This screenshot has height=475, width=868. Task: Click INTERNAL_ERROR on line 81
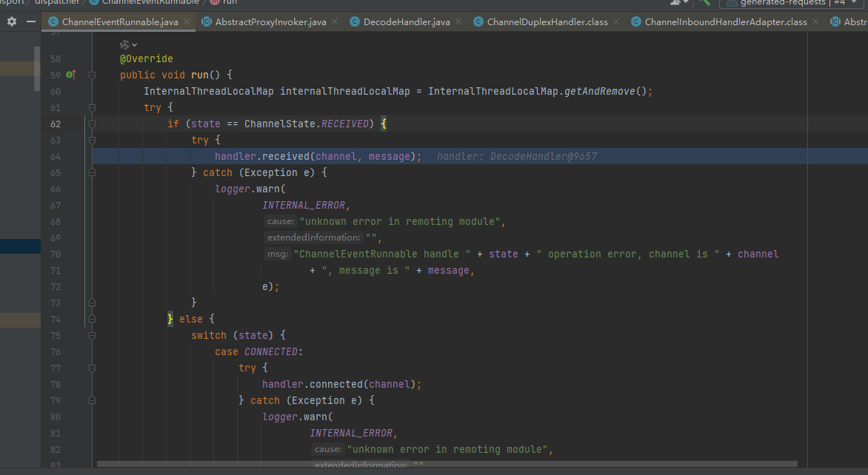(x=351, y=433)
